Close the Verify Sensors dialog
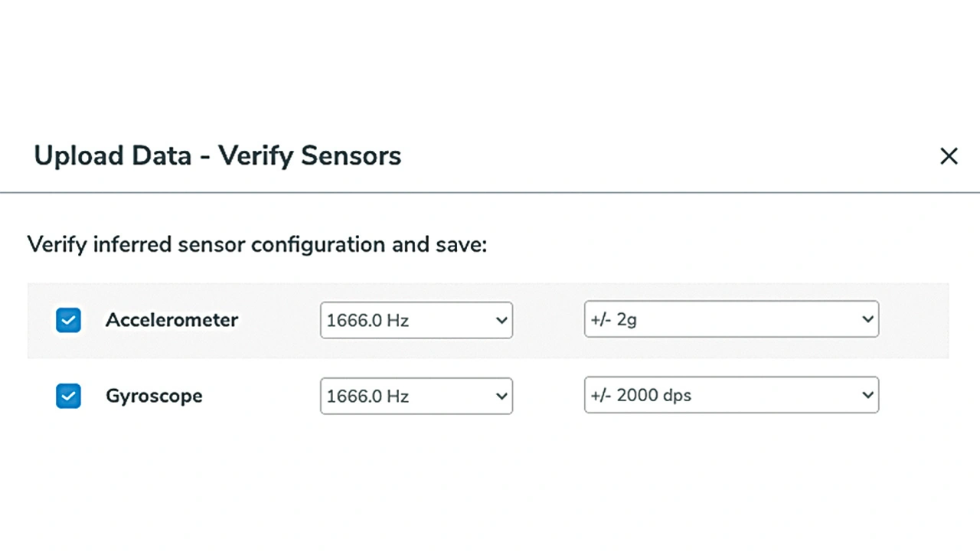Image resolution: width=980 pixels, height=552 pixels. click(x=949, y=156)
